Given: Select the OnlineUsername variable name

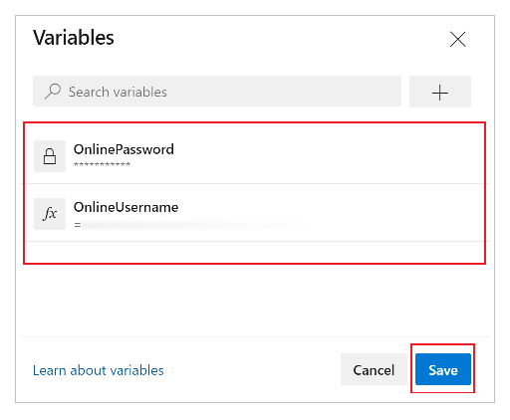Looking at the screenshot, I should (126, 207).
